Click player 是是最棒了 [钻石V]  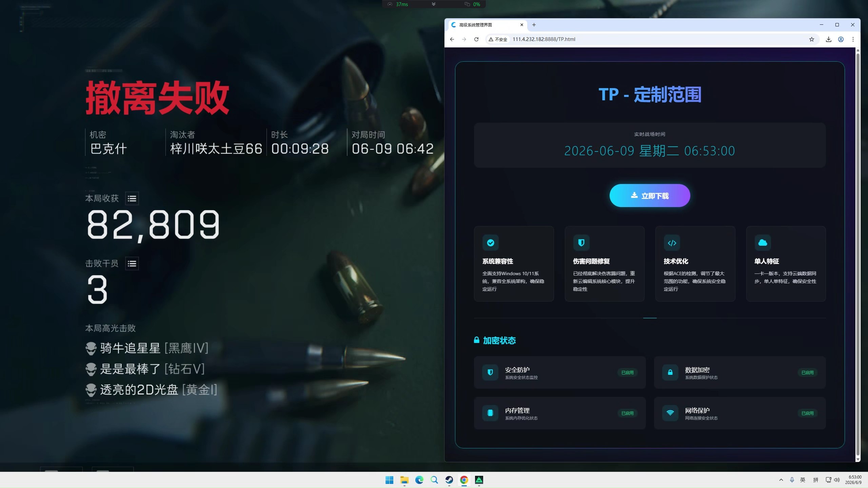coord(145,369)
